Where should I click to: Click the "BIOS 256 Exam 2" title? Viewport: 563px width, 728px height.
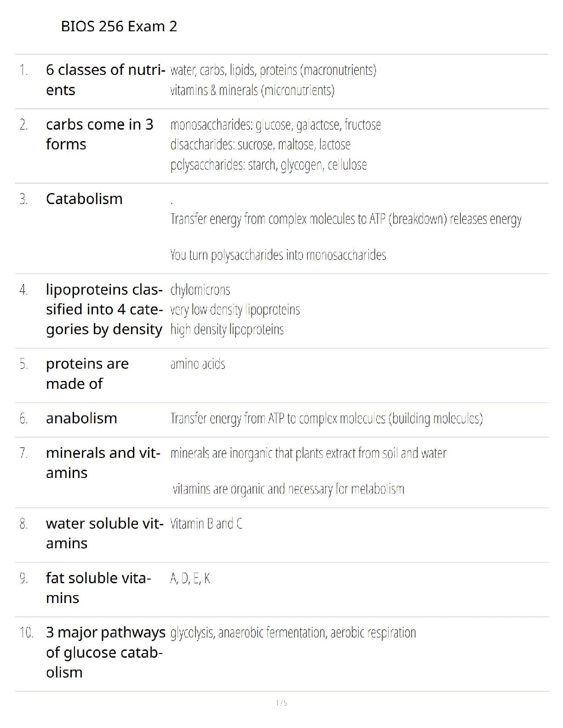click(x=119, y=26)
